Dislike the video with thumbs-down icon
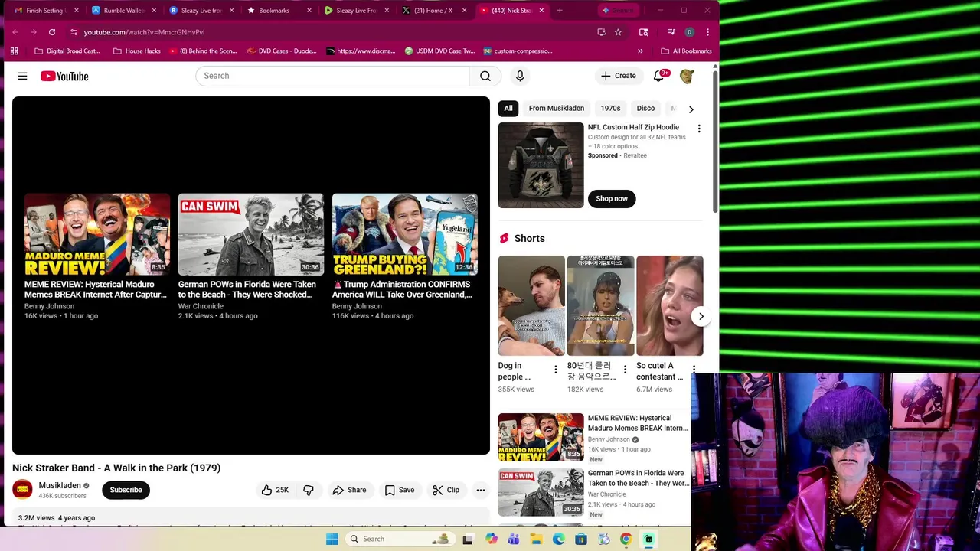This screenshot has height=551, width=980. pyautogui.click(x=309, y=490)
